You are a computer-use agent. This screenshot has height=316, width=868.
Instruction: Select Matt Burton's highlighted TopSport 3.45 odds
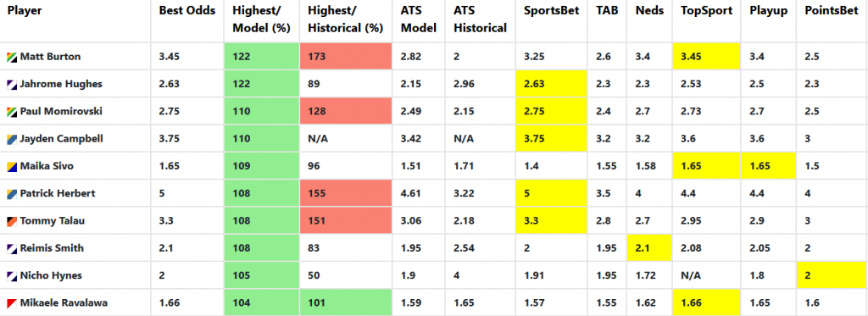tap(706, 57)
